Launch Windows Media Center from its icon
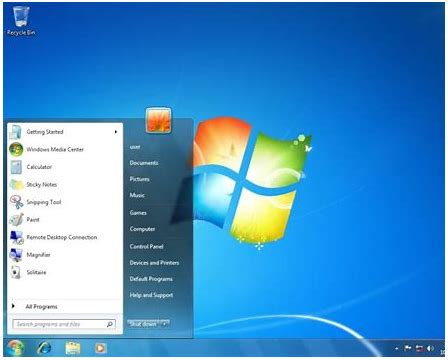Viewport: 448px width, 360px height. pyautogui.click(x=16, y=149)
